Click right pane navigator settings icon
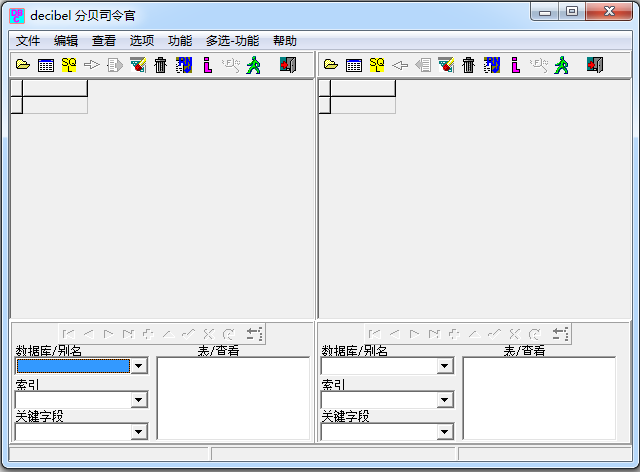640x472 pixels. [x=560, y=334]
